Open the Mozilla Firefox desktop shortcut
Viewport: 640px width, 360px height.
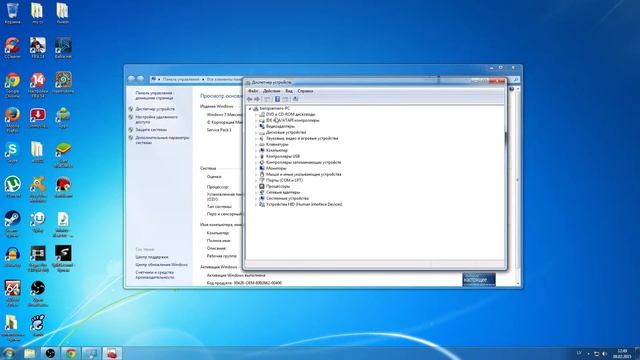(x=12, y=120)
